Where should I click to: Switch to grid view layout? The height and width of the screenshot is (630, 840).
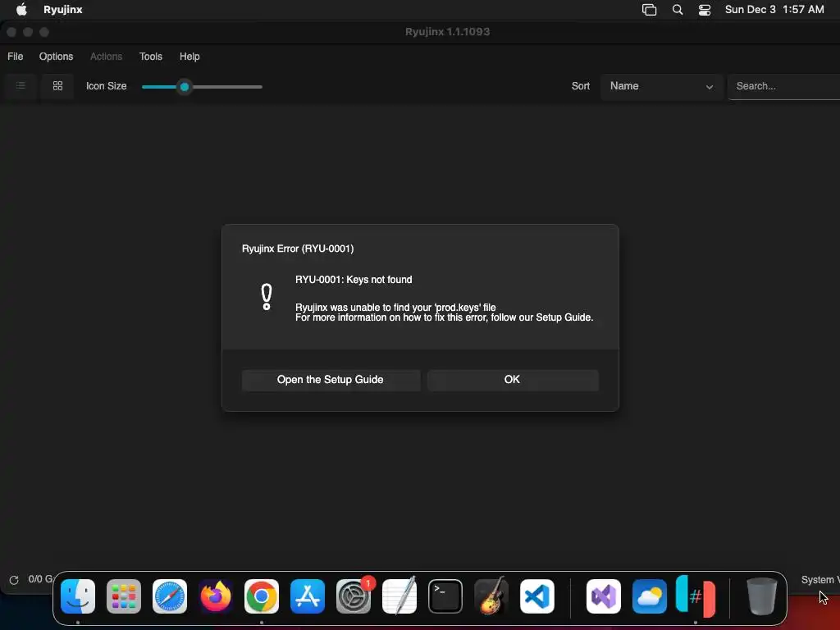coord(57,85)
